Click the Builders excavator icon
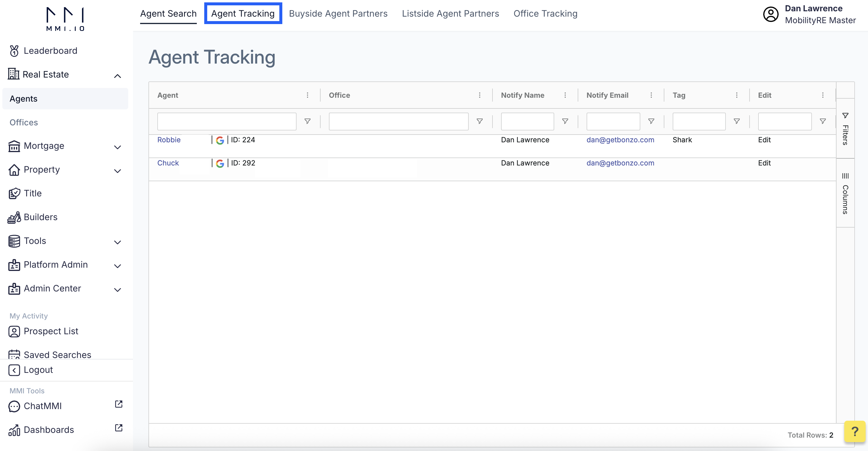The width and height of the screenshot is (868, 451). coord(14,217)
